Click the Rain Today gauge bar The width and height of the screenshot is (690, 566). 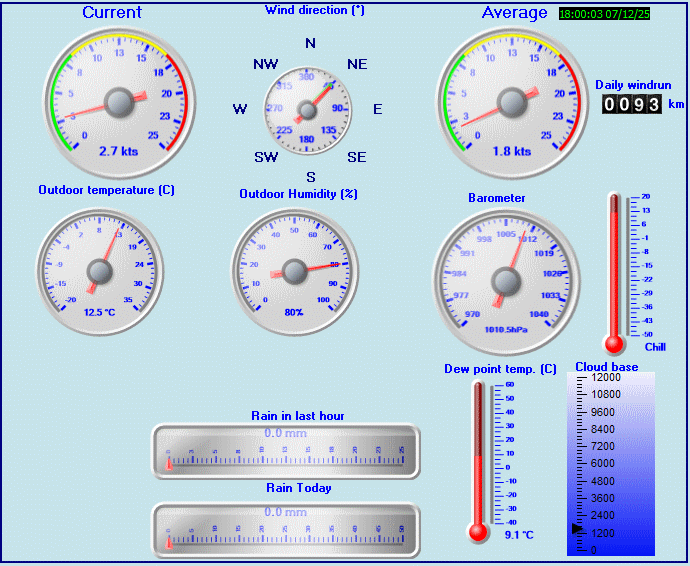click(286, 528)
